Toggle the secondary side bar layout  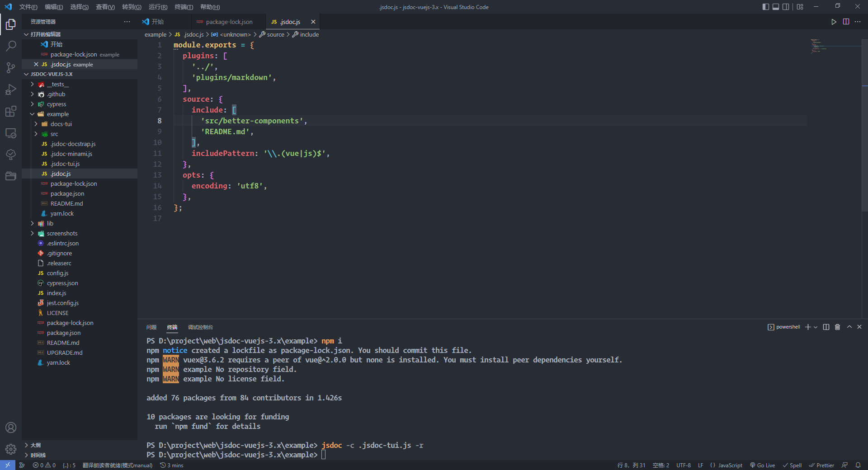pyautogui.click(x=786, y=7)
